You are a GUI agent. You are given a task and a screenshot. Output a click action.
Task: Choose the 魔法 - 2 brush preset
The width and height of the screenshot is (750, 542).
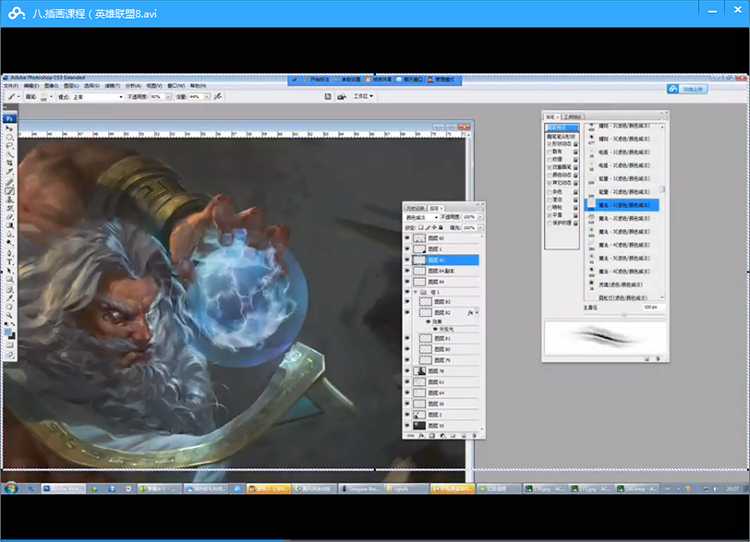[622, 219]
